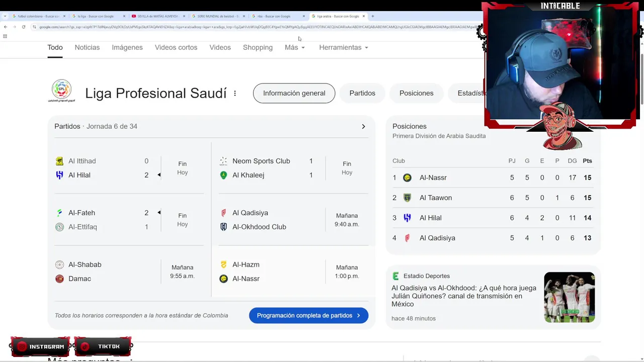Close the 'liga arabia' browser tab
The image size is (644, 362).
tap(364, 16)
